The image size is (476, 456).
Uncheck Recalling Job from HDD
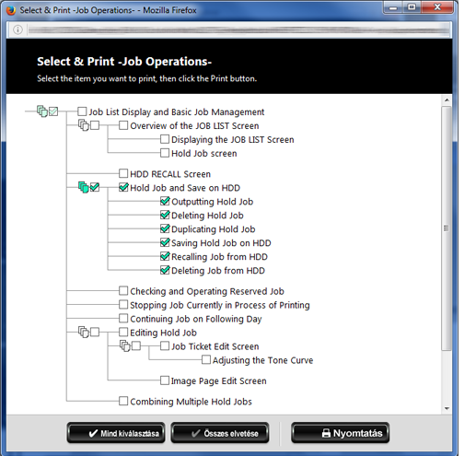pos(165,256)
